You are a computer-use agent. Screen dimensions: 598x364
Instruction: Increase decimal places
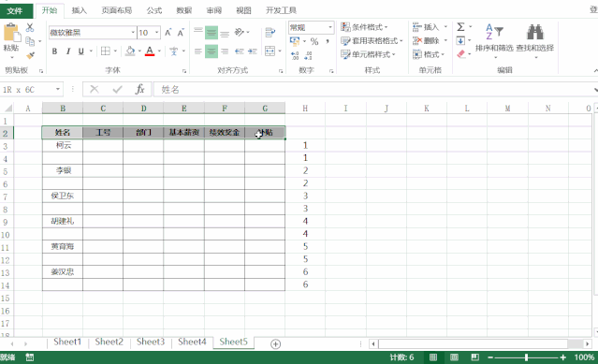295,55
